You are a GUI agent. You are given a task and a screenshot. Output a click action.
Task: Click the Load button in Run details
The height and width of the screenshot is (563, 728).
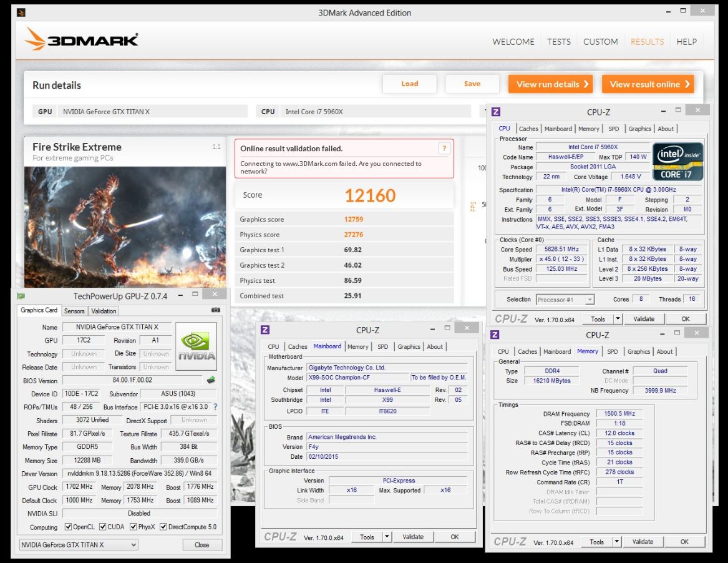409,84
